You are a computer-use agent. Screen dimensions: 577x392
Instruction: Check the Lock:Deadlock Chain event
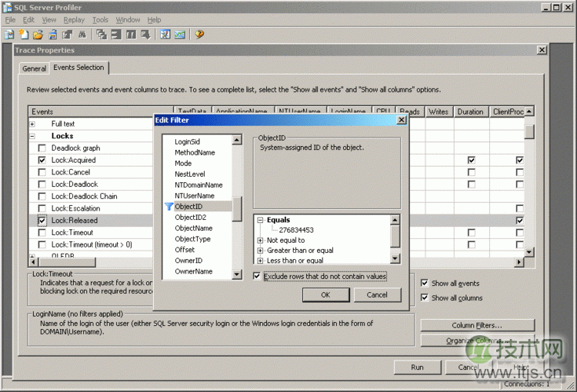[x=42, y=196]
